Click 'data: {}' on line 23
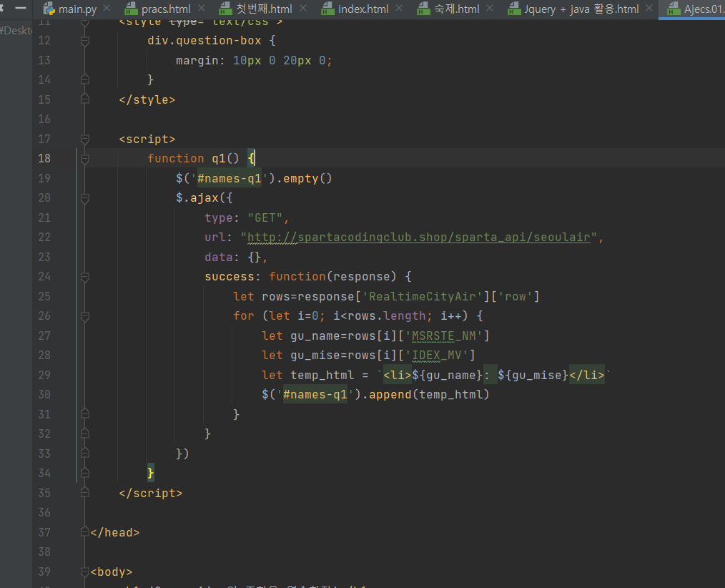725x588 pixels. coord(233,257)
